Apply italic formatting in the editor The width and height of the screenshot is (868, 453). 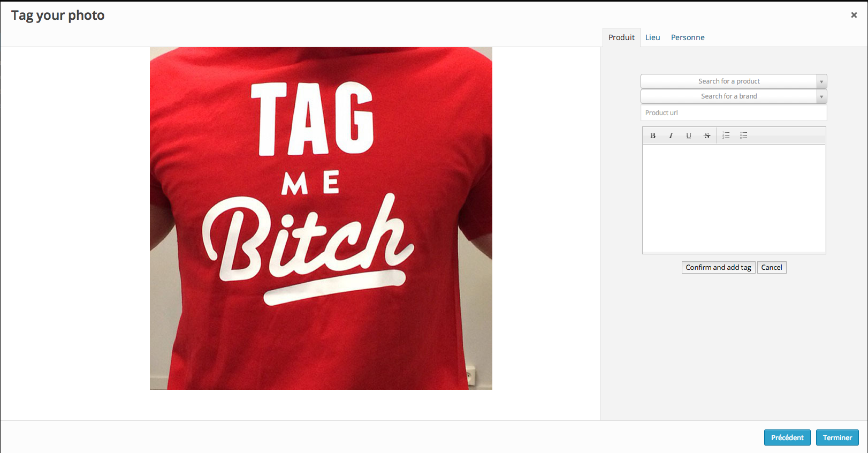pyautogui.click(x=671, y=135)
